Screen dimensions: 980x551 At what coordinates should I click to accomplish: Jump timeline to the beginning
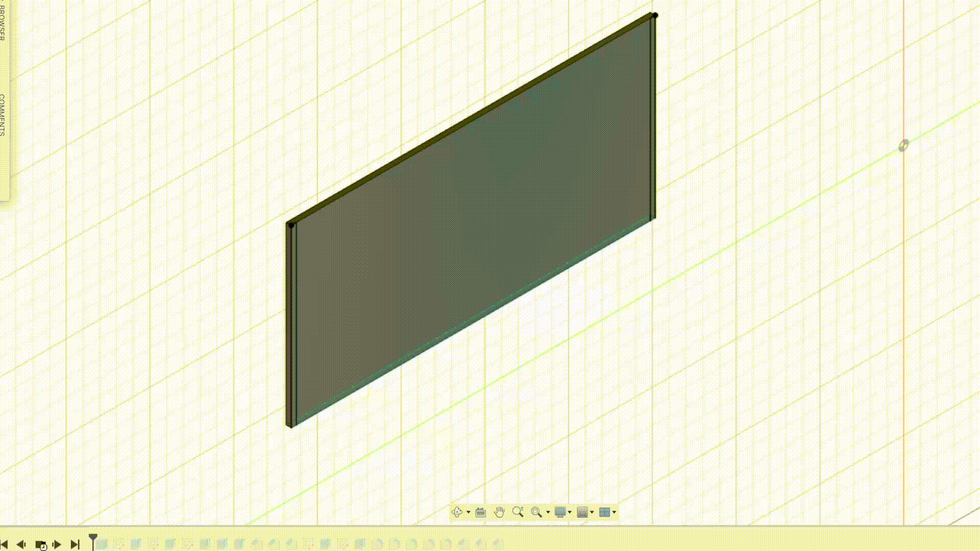pos(4,544)
